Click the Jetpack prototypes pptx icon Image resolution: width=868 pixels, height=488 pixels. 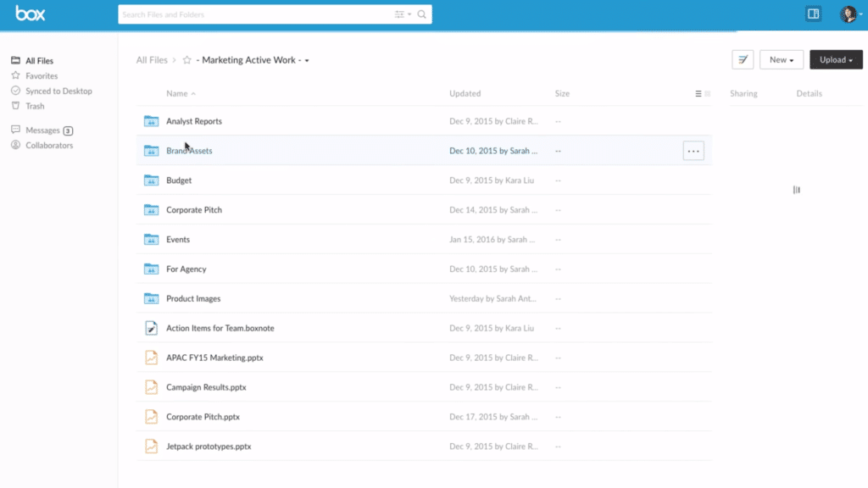tap(151, 446)
